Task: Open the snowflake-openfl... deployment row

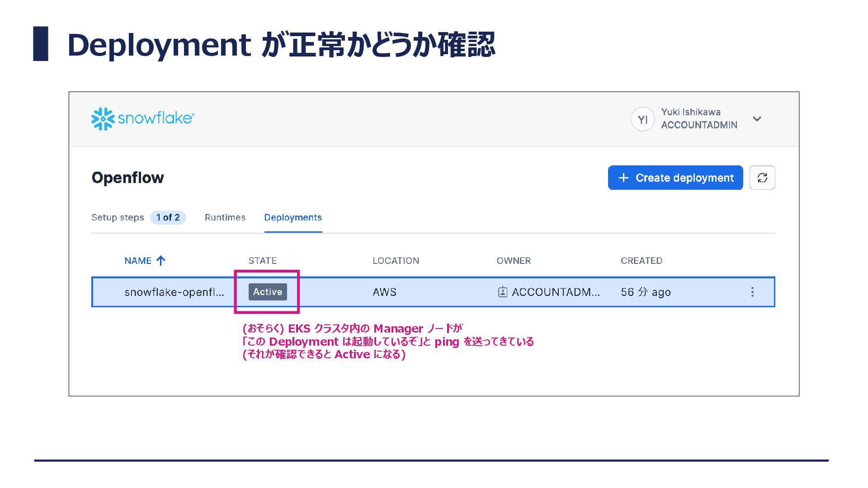Action: click(174, 292)
